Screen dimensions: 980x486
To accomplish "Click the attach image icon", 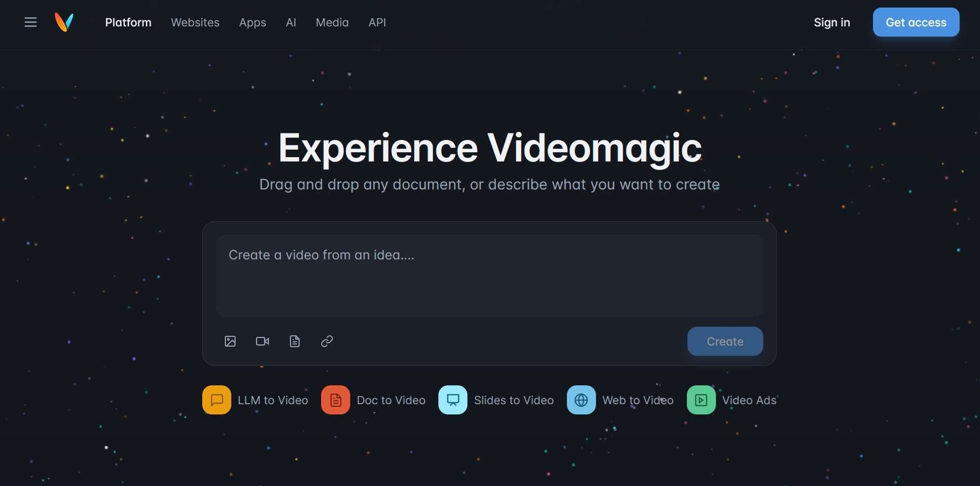I will (230, 341).
